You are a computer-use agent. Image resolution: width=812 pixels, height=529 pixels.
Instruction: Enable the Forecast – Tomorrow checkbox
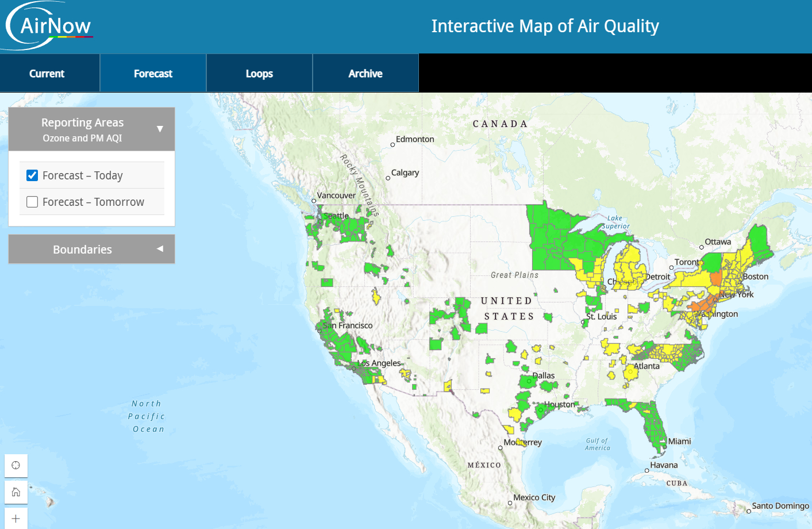click(33, 202)
